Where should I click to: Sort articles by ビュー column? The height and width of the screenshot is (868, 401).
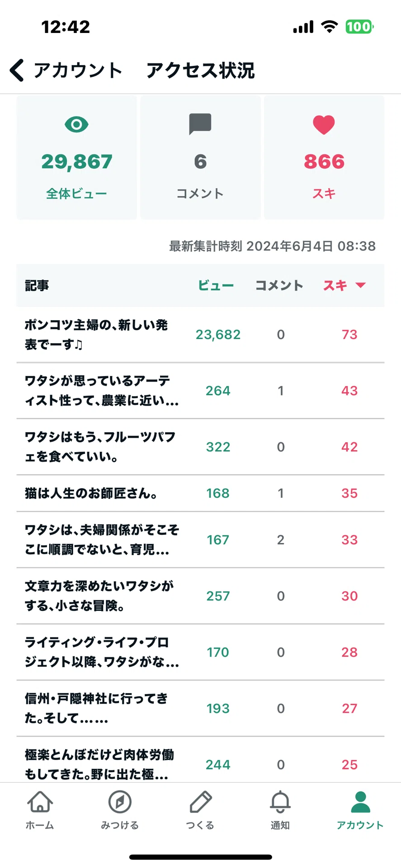(216, 285)
